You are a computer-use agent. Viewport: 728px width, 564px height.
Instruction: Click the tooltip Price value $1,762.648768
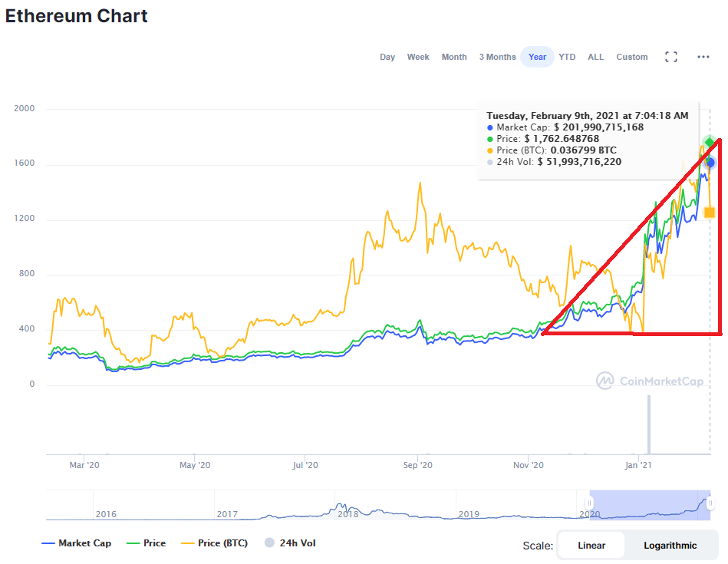click(562, 139)
